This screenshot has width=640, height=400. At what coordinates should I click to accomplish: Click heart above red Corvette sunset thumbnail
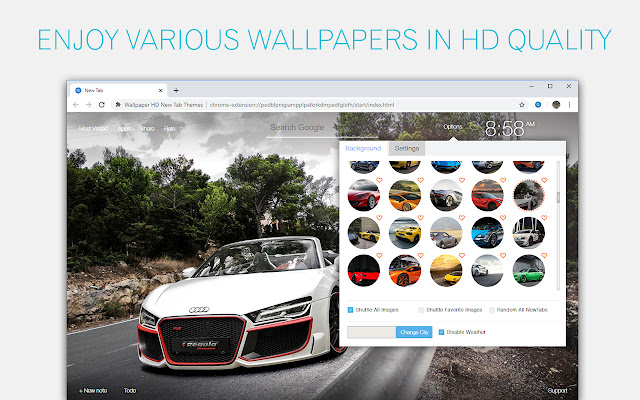[503, 180]
